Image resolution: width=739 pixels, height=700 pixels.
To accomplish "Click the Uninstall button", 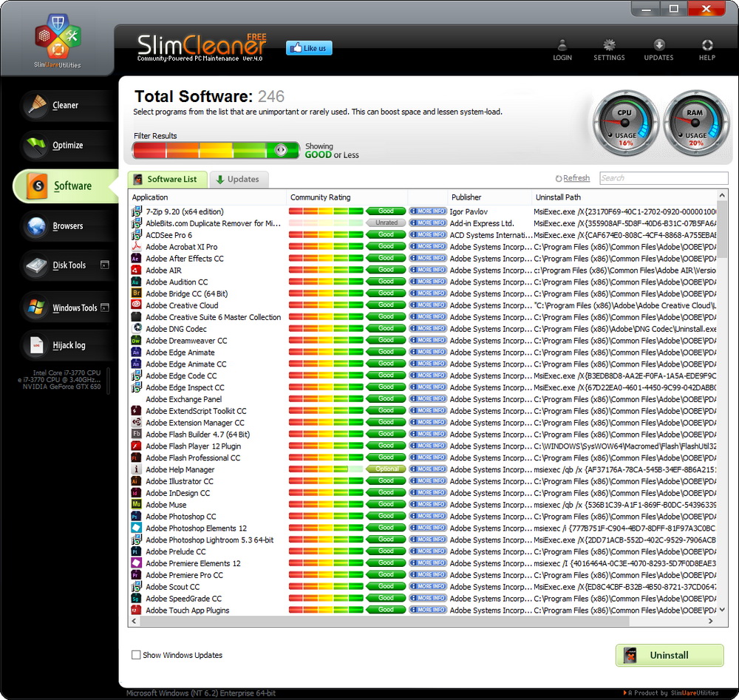I will click(x=670, y=655).
